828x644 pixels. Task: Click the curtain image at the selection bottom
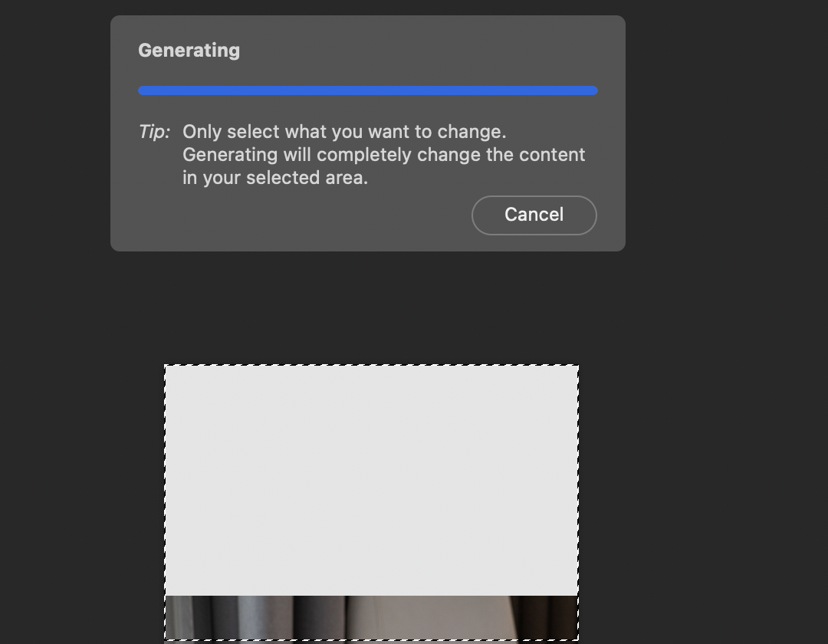[371, 613]
